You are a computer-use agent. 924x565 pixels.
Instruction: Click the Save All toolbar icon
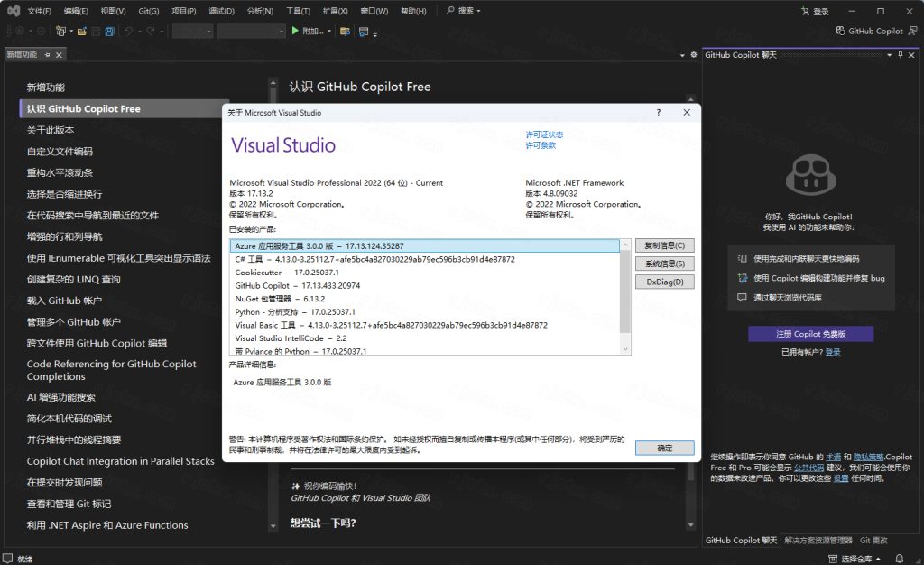pos(109,32)
